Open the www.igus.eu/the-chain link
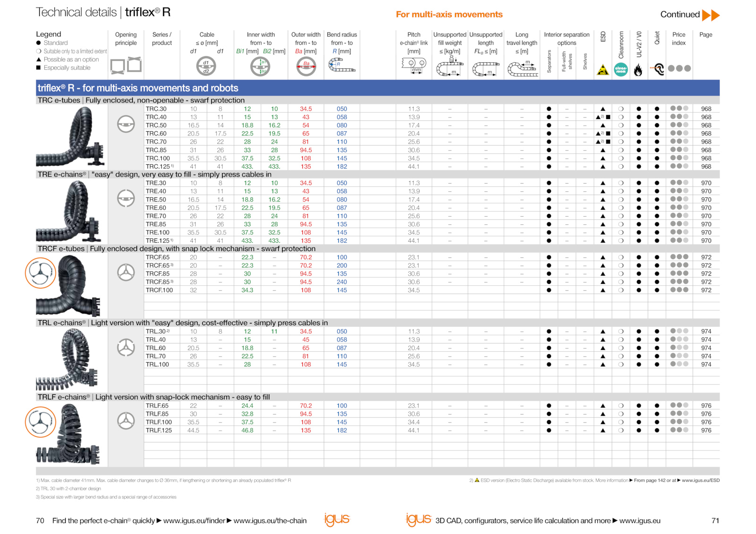 (270, 521)
